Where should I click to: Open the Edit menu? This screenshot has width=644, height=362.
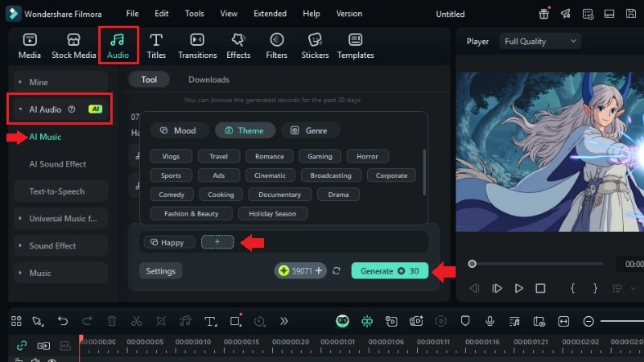(x=162, y=14)
